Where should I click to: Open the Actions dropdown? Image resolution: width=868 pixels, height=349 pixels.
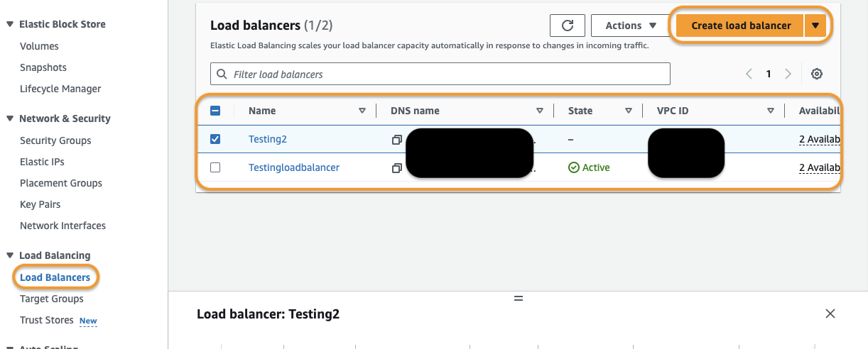631,26
